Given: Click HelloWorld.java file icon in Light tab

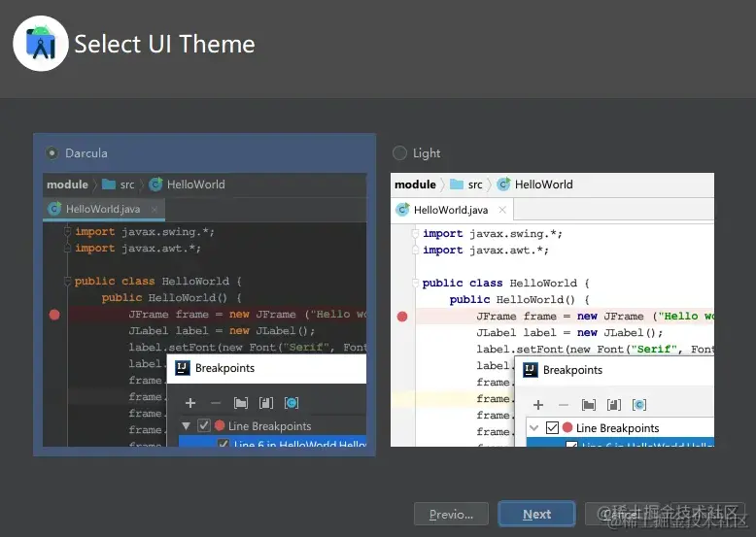Looking at the screenshot, I should coord(402,210).
